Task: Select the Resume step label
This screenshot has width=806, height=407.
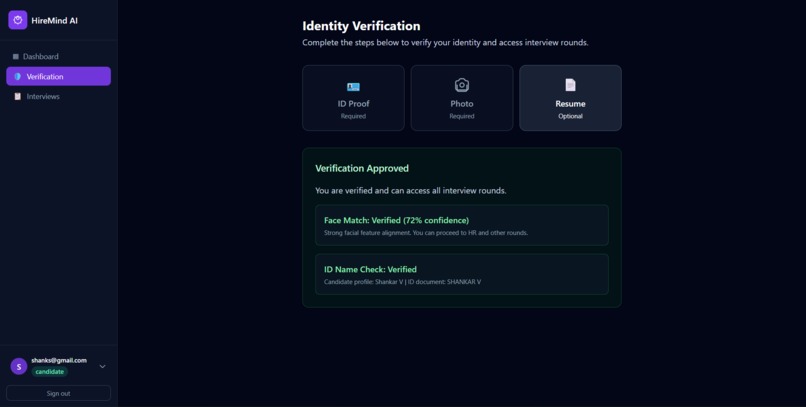Action: (570, 104)
